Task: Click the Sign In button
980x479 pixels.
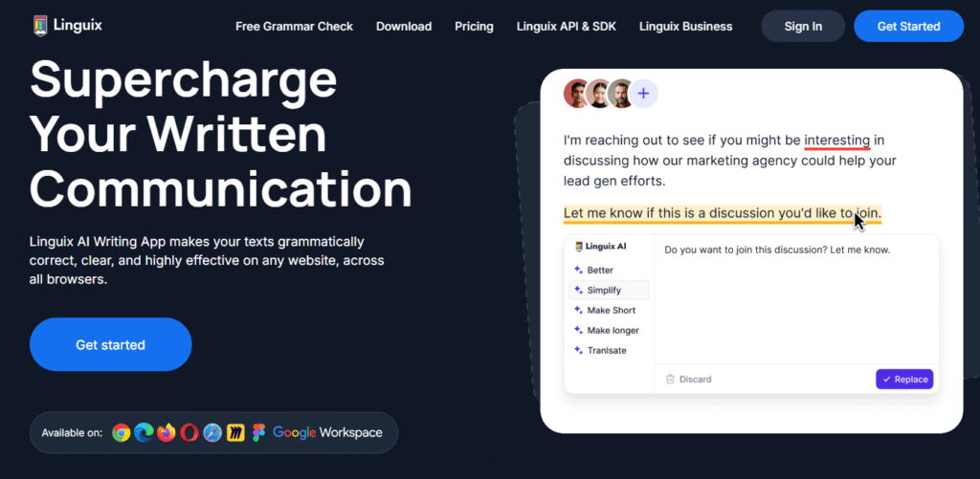Action: [803, 26]
